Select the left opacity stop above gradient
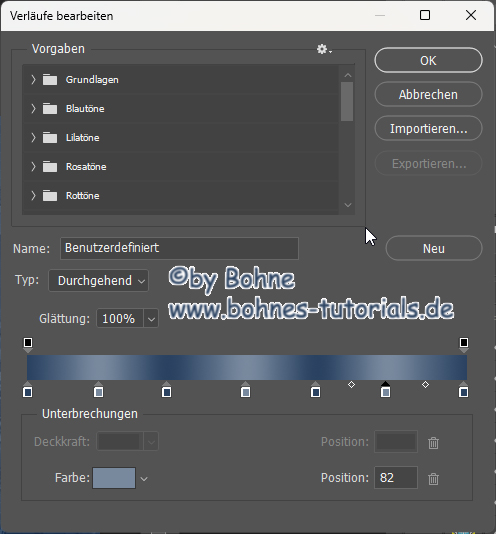 click(x=28, y=345)
